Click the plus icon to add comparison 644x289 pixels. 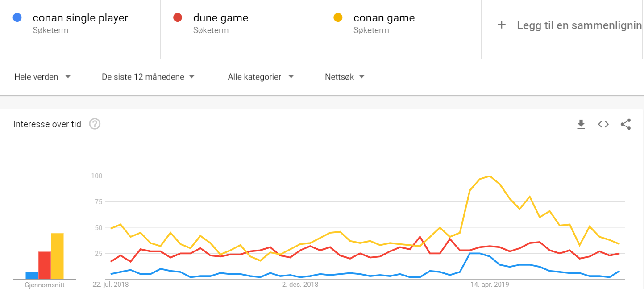(502, 25)
